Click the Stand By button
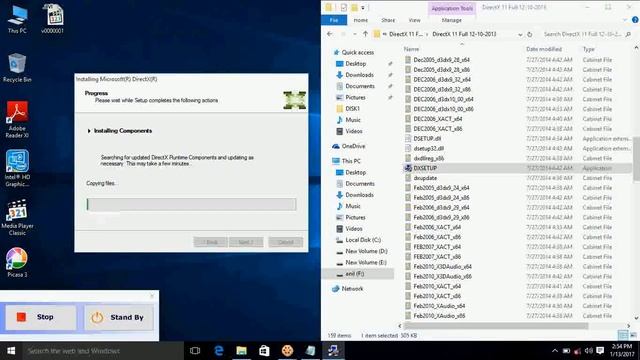This screenshot has width=640, height=360. click(x=119, y=317)
